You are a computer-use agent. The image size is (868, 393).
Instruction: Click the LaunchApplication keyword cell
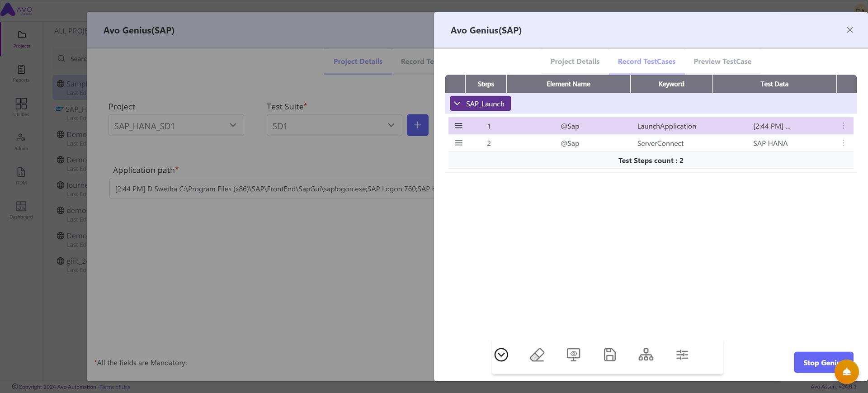[667, 126]
